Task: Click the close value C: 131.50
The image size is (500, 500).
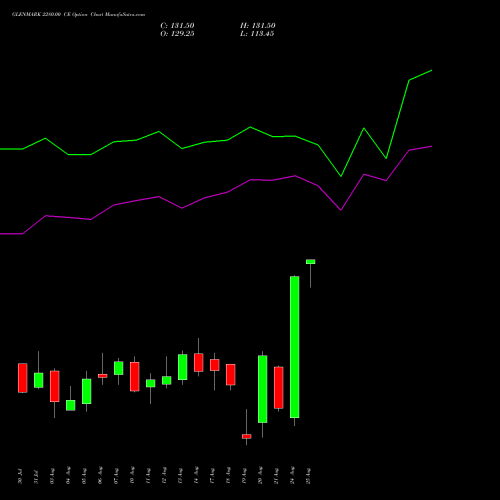Action: (177, 26)
